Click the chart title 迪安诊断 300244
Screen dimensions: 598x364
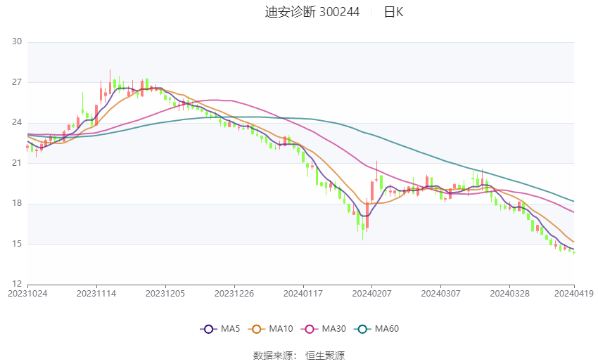coord(312,12)
